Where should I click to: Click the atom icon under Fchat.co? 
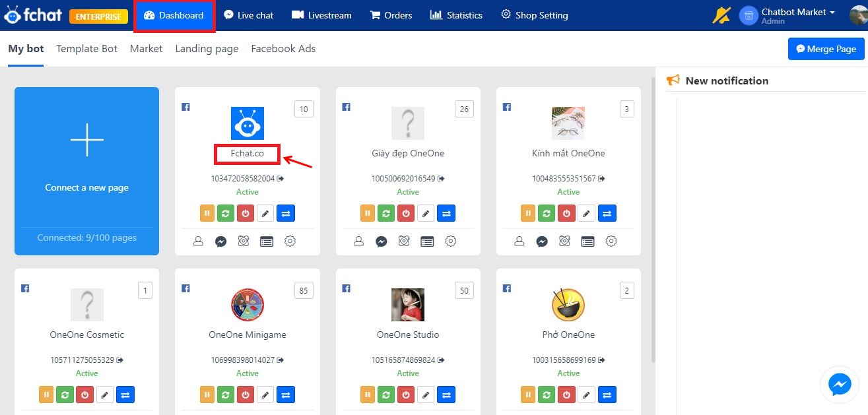coord(244,241)
